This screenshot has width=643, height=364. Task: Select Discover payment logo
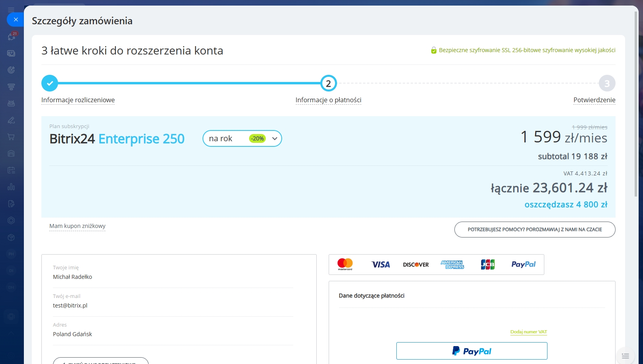[416, 265]
